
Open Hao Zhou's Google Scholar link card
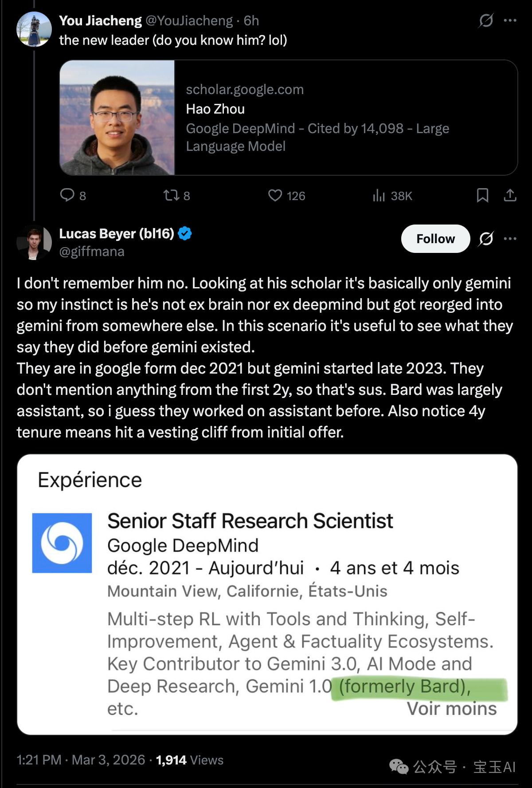(346, 118)
